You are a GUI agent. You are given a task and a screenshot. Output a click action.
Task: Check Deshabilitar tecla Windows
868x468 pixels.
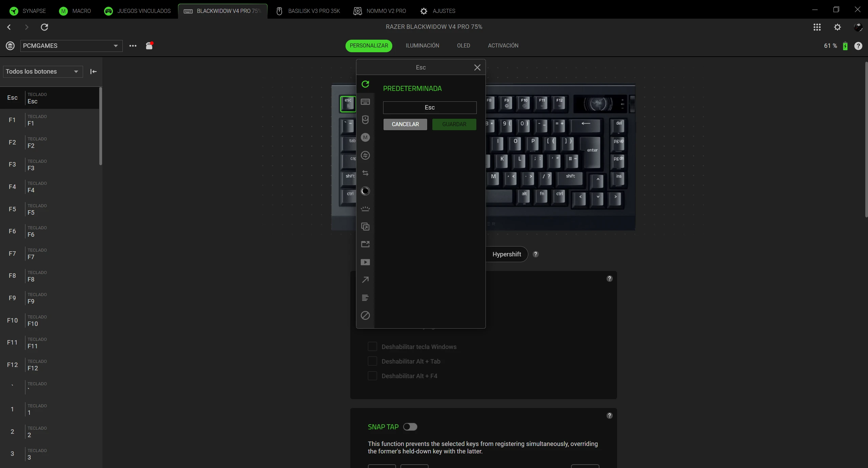[372, 347]
